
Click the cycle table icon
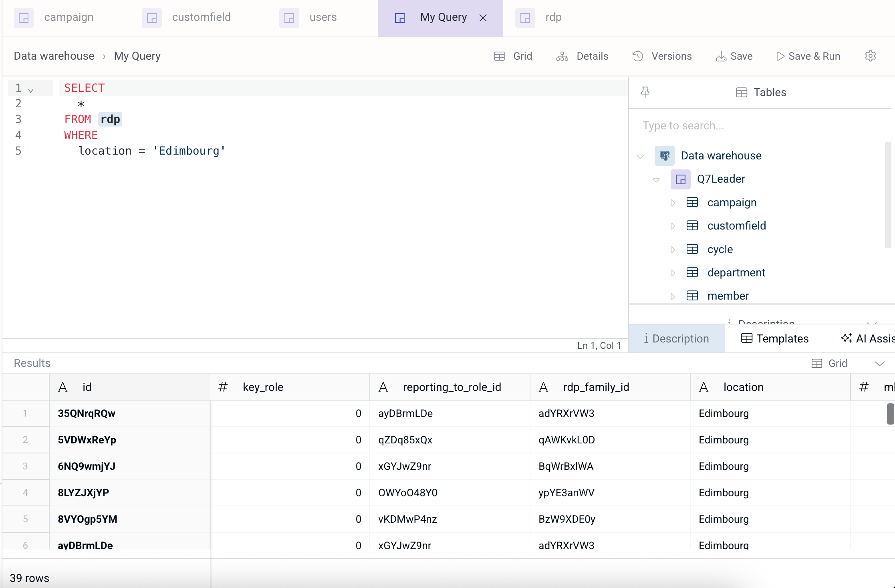[692, 249]
